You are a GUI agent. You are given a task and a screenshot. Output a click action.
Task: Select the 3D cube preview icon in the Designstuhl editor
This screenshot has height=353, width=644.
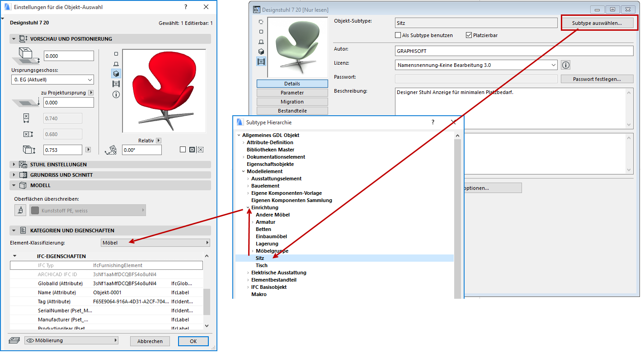pos(261,51)
